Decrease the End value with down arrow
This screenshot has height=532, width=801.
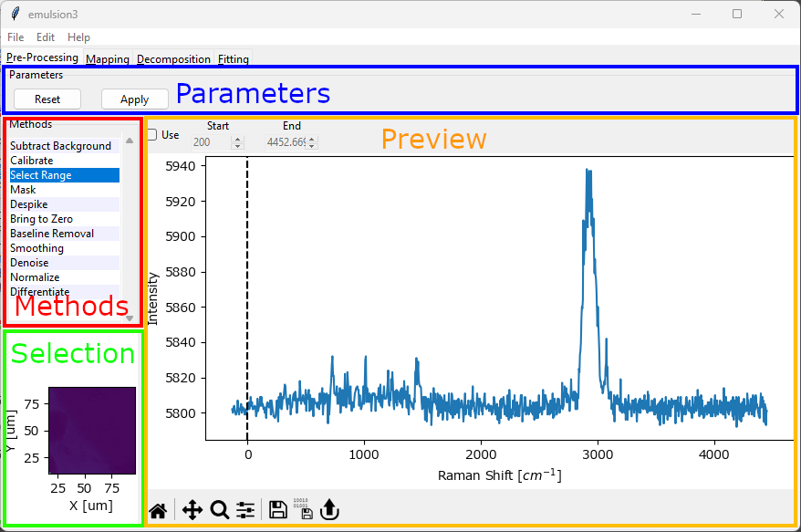coord(312,146)
